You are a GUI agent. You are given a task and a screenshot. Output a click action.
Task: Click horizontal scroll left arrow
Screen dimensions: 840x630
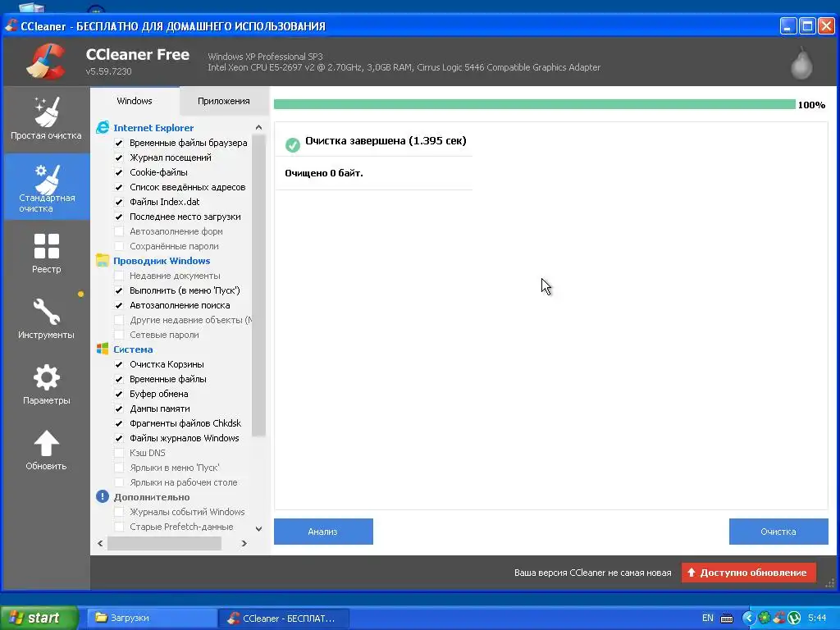pyautogui.click(x=100, y=543)
